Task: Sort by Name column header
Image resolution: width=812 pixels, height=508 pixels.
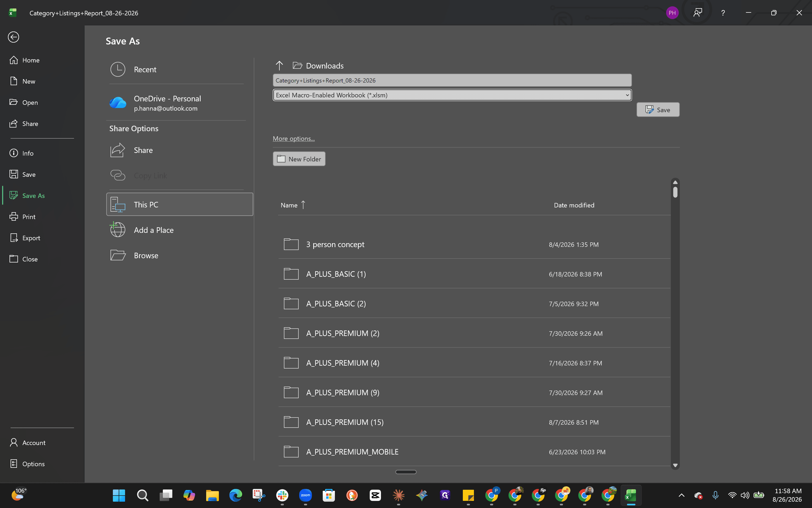Action: (x=293, y=205)
